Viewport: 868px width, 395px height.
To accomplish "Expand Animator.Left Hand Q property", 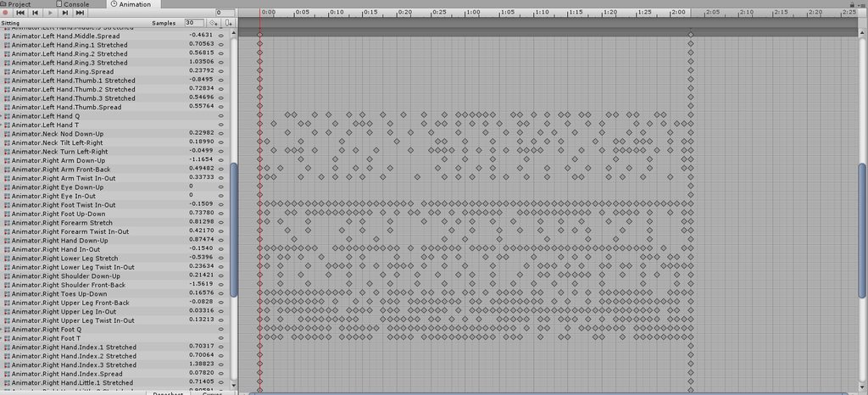I will click(x=2, y=116).
